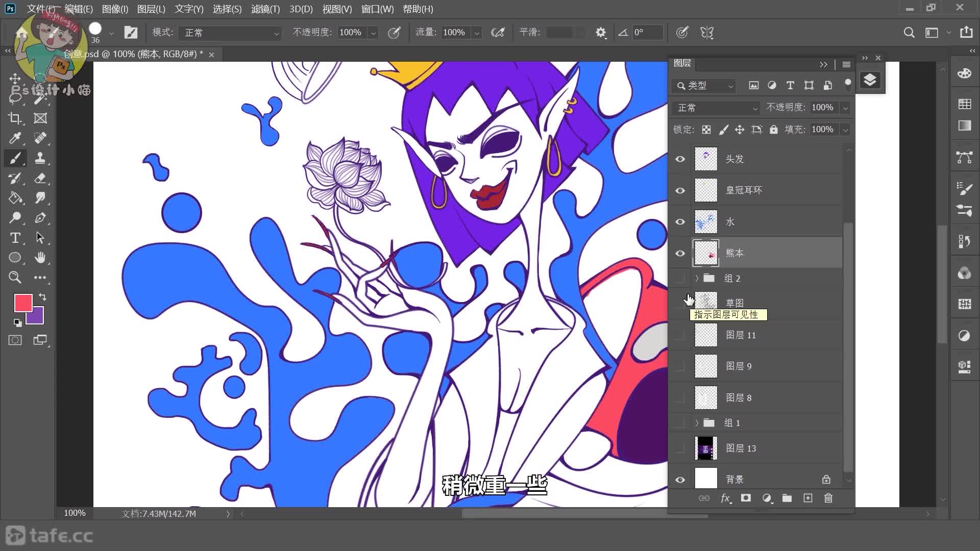This screenshot has height=551, width=980.
Task: Close the 创意.psd document tab
Action: [x=211, y=54]
